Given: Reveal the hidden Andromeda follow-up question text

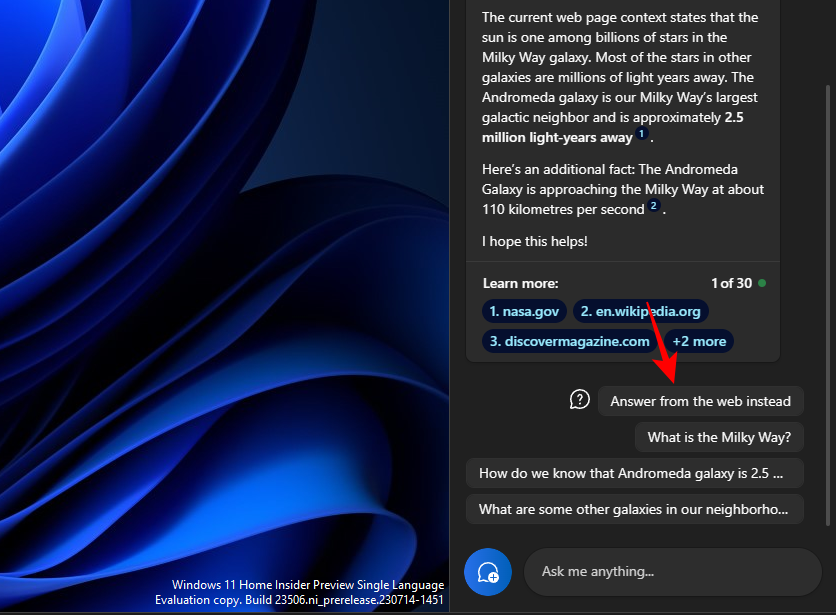Looking at the screenshot, I should coord(635,472).
